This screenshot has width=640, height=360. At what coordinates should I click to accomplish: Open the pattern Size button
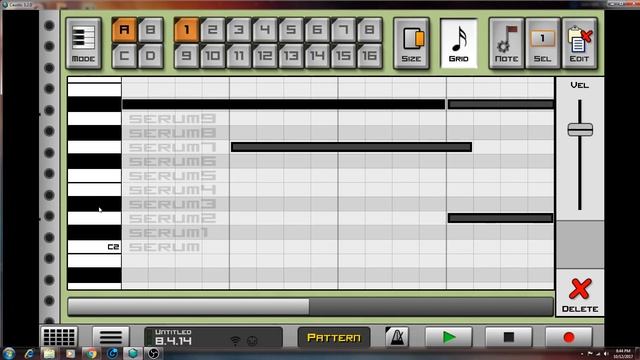tap(411, 43)
